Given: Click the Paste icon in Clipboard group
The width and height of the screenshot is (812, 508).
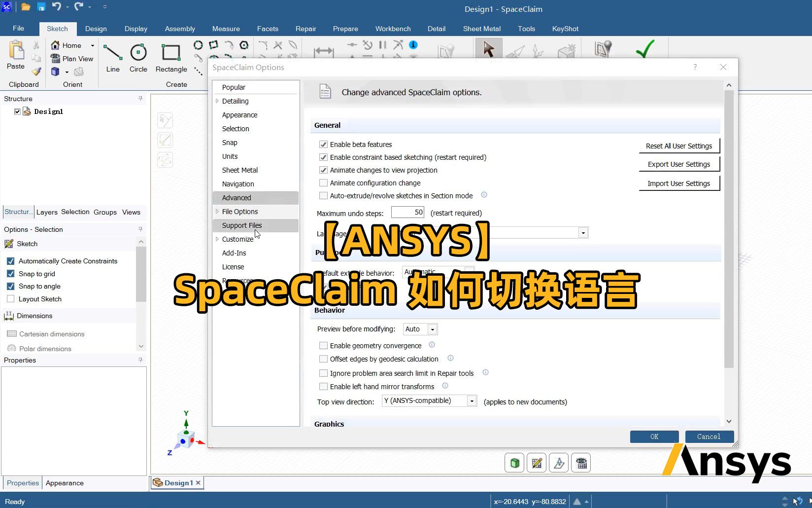Looking at the screenshot, I should point(16,50).
